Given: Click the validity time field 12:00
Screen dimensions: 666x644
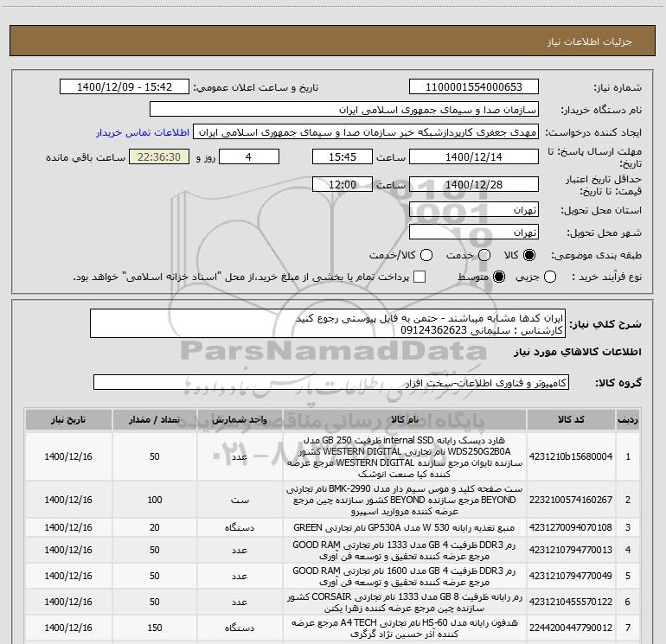Looking at the screenshot, I should click(x=343, y=184).
